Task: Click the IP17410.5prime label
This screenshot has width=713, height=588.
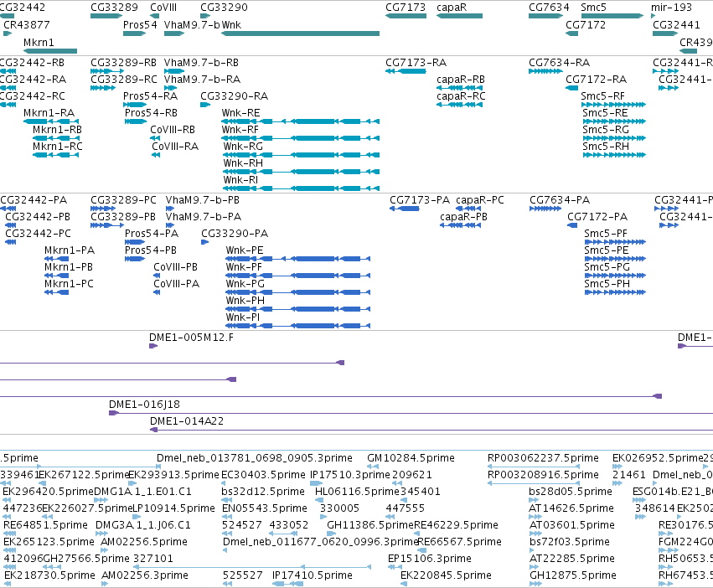Action: [313, 575]
